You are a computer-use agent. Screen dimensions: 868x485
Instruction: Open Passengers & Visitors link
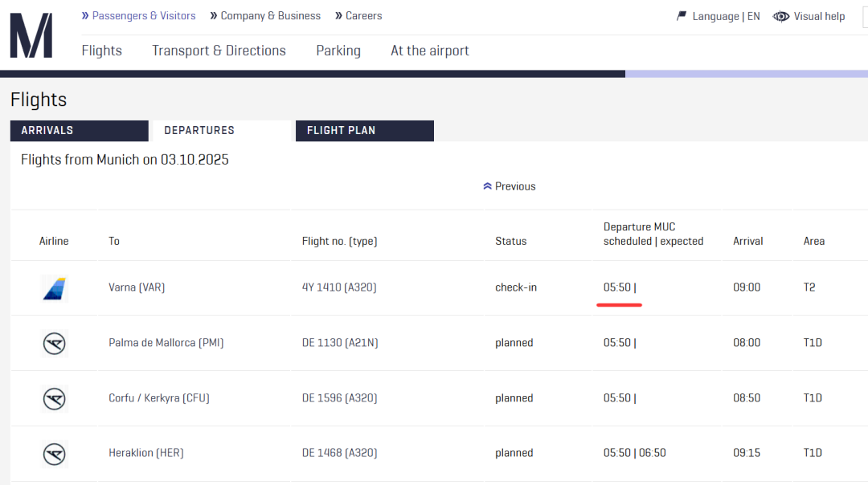click(x=143, y=16)
